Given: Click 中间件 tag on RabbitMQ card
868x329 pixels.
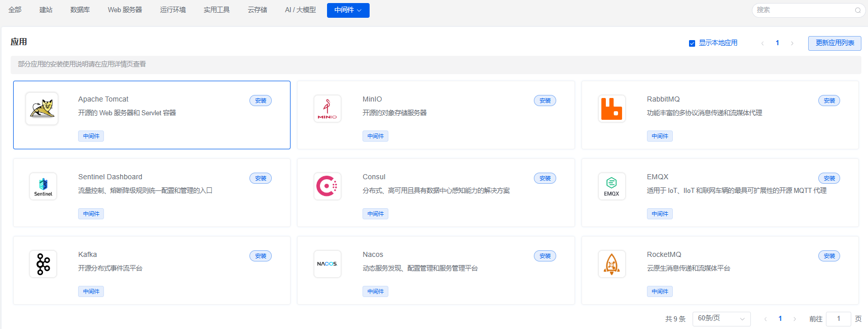Looking at the screenshot, I should coord(660,136).
